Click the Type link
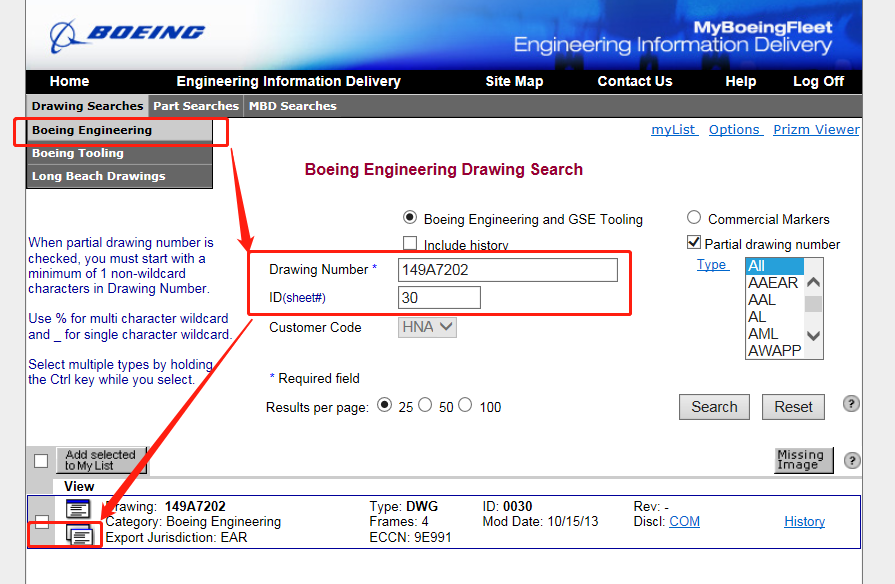Screen dimensions: 895x584 (x=712, y=265)
